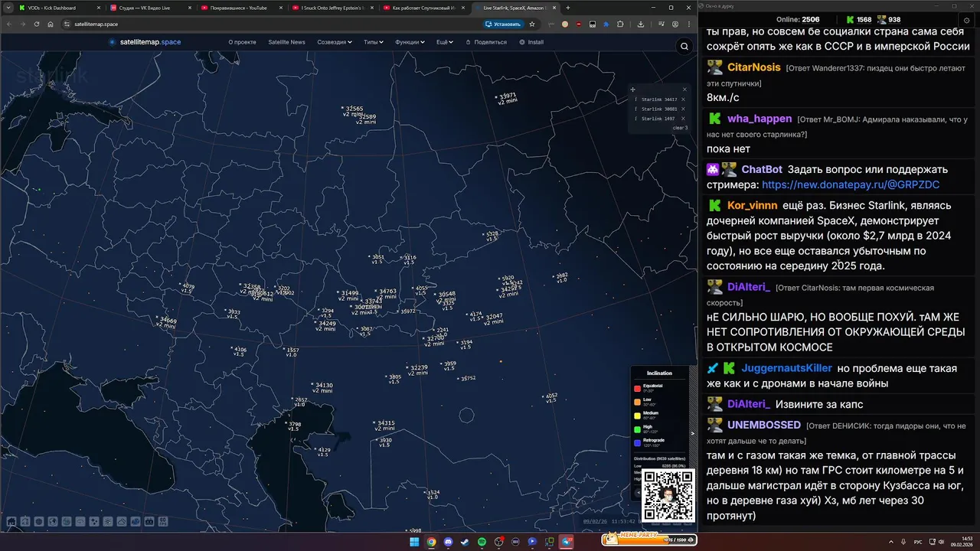The width and height of the screenshot is (980, 551).
Task: Open a new browser tab
Action: [567, 8]
